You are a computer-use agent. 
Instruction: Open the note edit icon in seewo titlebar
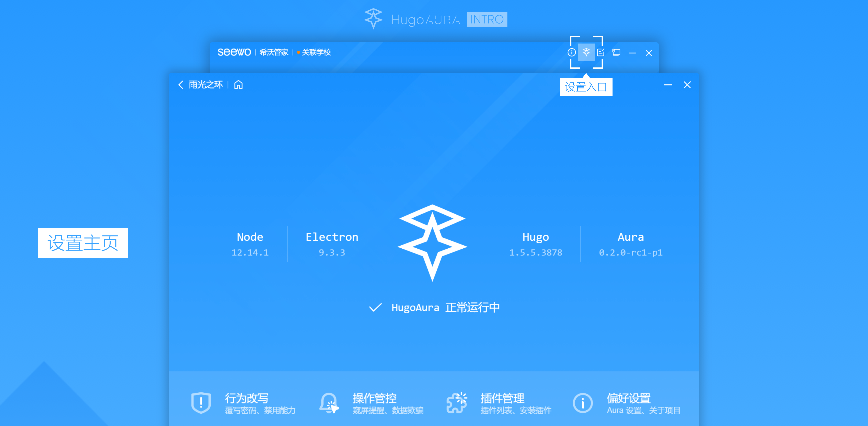600,52
